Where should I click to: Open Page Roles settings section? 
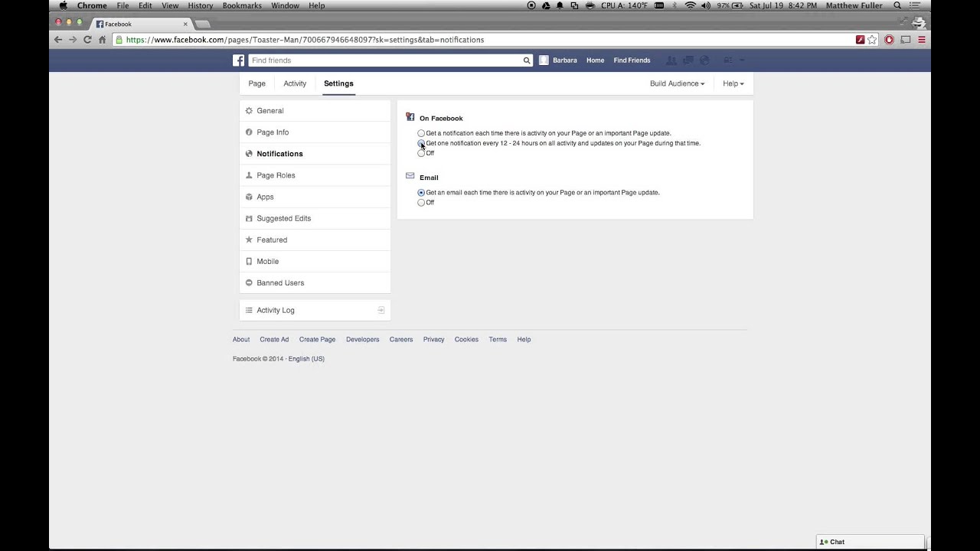(315, 175)
